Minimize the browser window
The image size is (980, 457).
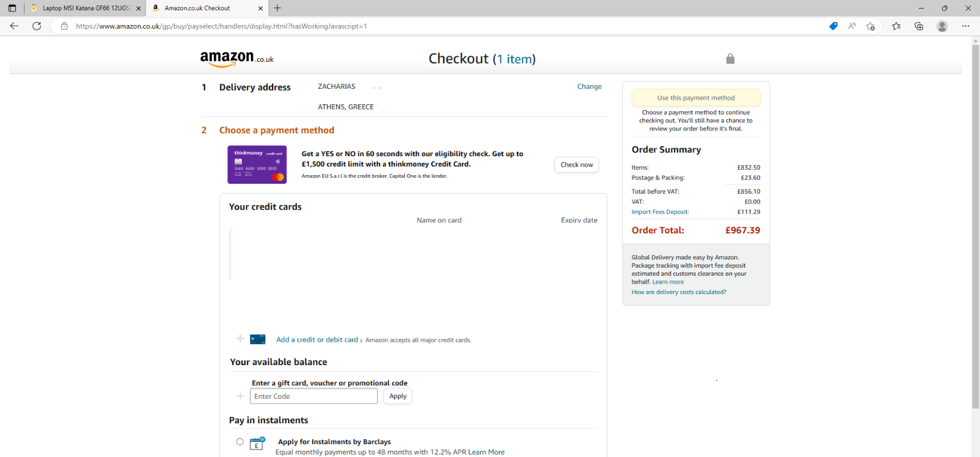(x=921, y=8)
